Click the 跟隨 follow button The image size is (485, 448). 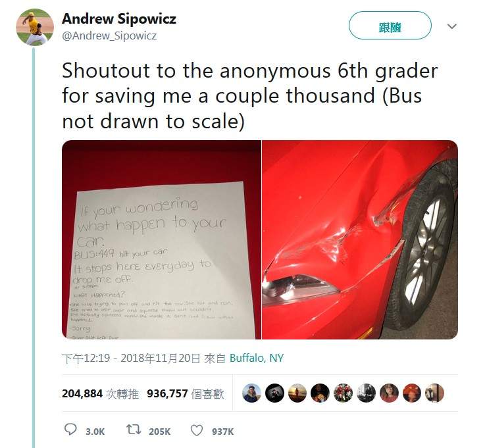390,26
